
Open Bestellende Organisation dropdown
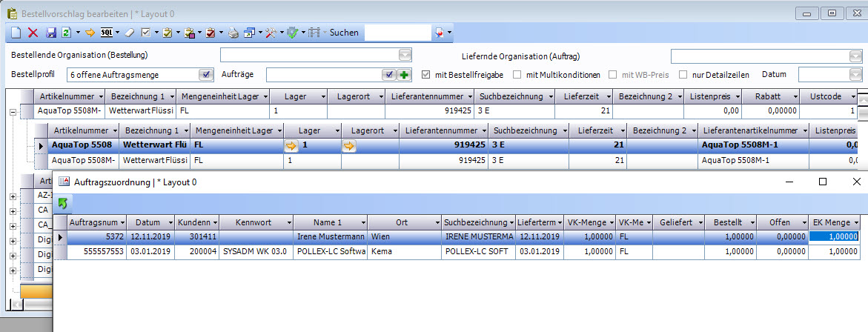coord(405,56)
